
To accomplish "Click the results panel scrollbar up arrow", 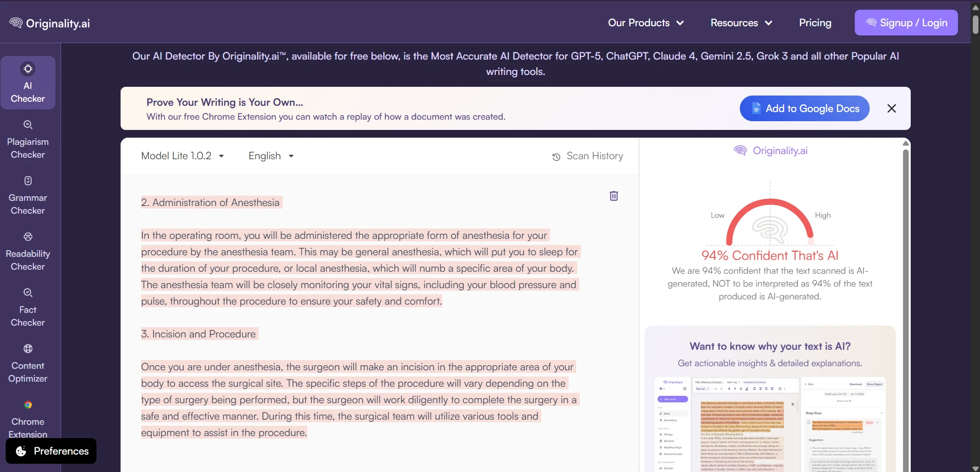I will tap(906, 143).
